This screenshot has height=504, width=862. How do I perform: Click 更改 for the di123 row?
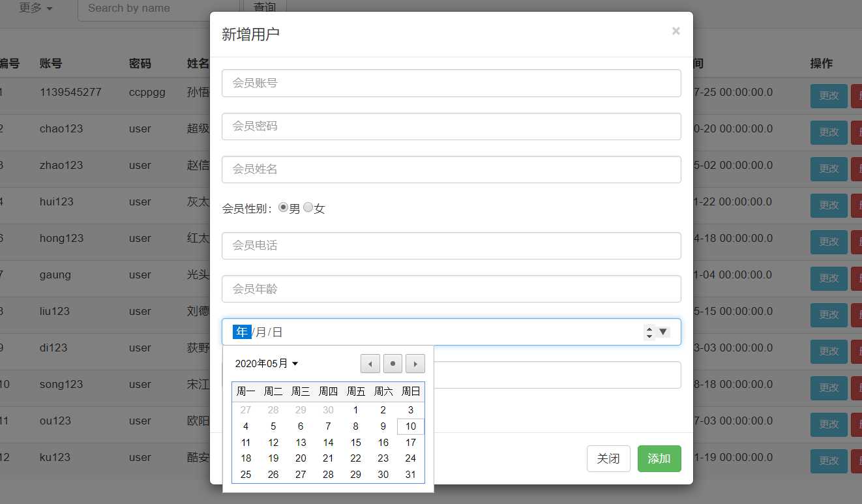tap(829, 351)
